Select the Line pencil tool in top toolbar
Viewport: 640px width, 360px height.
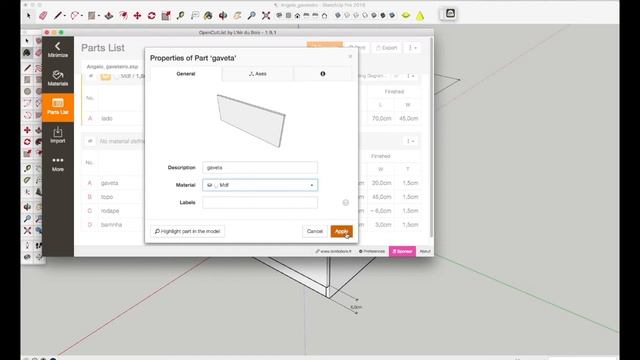coord(58,16)
